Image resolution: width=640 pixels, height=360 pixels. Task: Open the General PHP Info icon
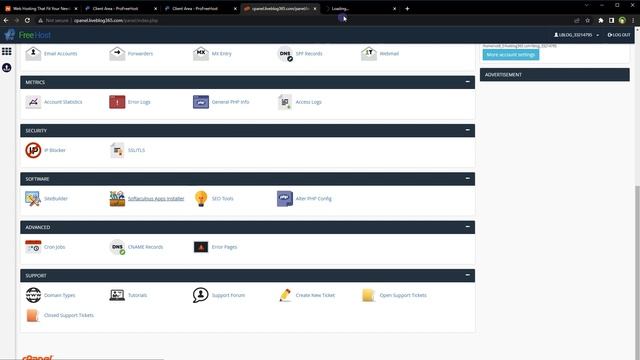[x=201, y=102]
